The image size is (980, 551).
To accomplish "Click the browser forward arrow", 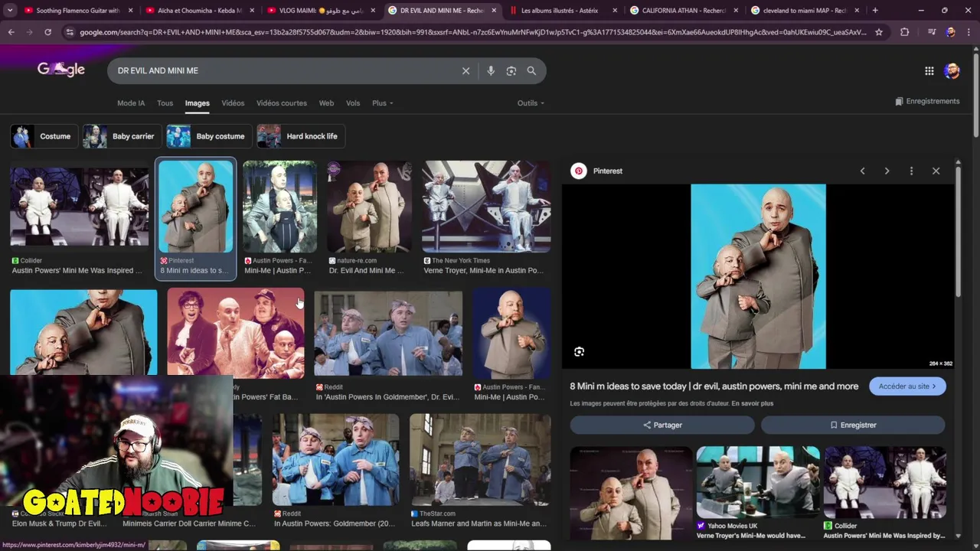I will [x=29, y=32].
